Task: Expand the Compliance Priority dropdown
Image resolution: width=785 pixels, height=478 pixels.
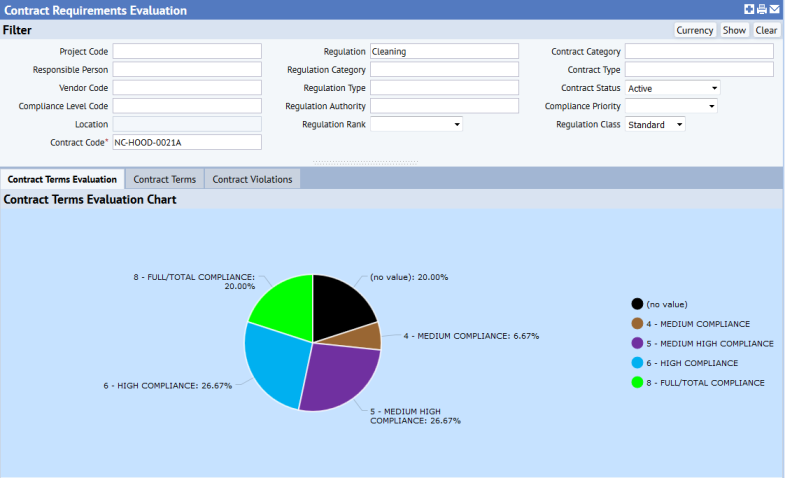Action: pos(672,106)
